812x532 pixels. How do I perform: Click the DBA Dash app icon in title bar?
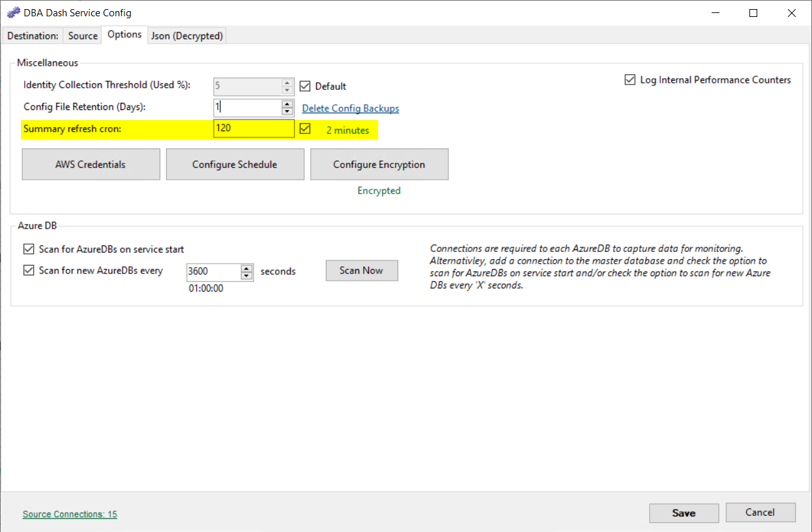coord(13,12)
